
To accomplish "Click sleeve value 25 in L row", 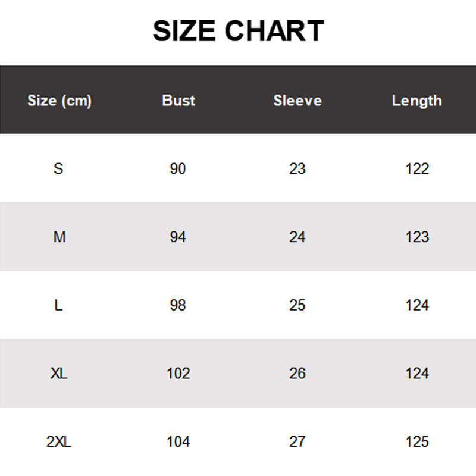I will (x=297, y=305).
